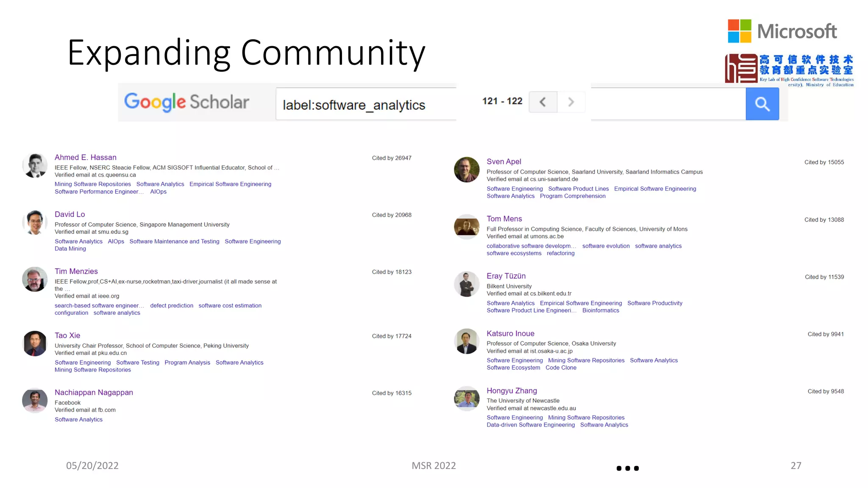Viewport: 868px width, 488px height.
Task: Click 'Cited by 9548' for Hongyu Zhang
Action: (826, 391)
